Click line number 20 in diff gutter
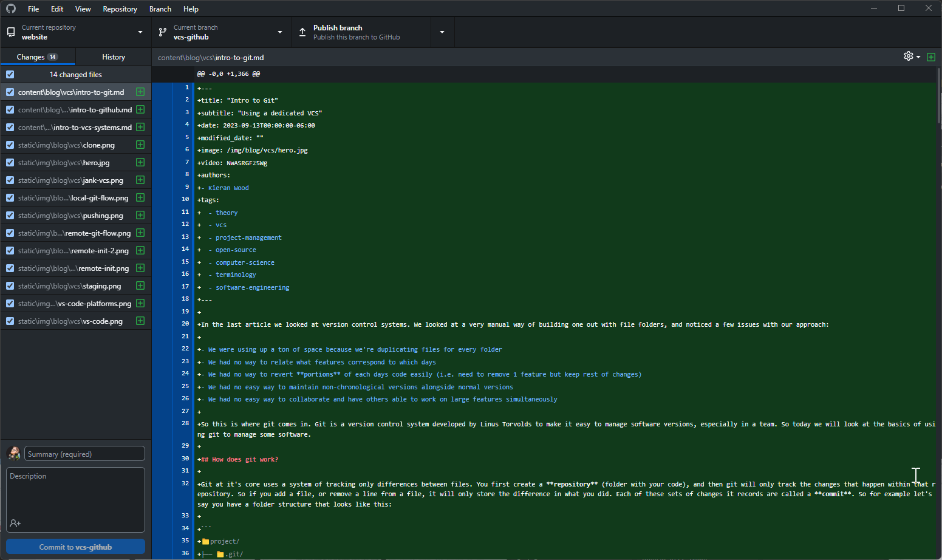Screen dimensions: 942x560 pyautogui.click(x=185, y=324)
